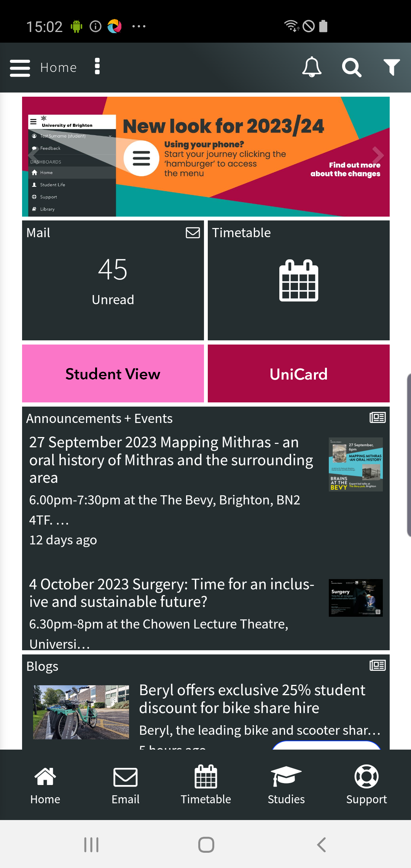Switch to Email tab in bottom bar
Viewport: 411px width, 868px height.
click(125, 785)
